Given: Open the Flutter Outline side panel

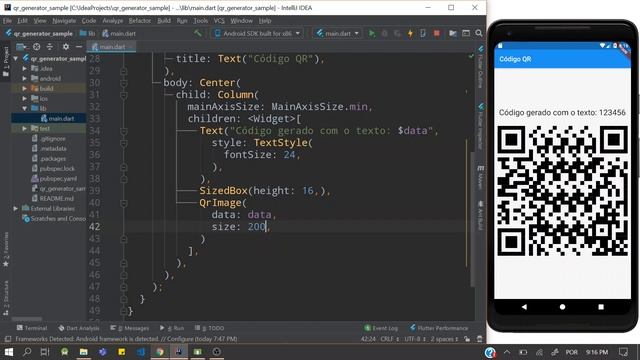Looking at the screenshot, I should pyautogui.click(x=481, y=67).
